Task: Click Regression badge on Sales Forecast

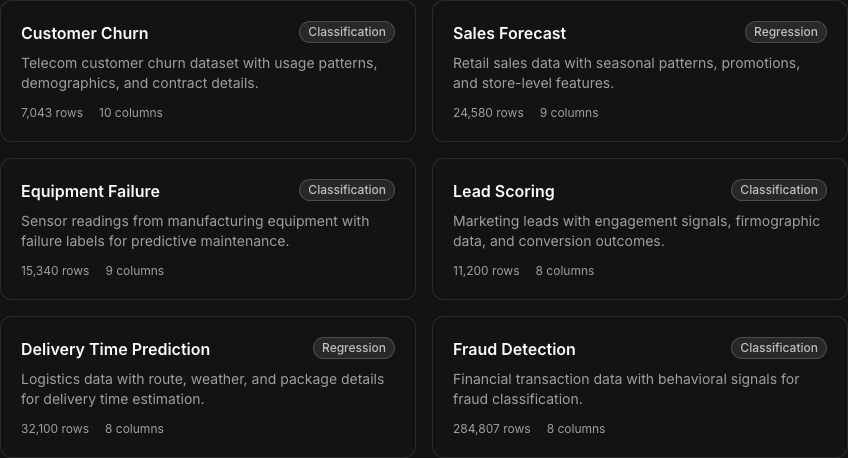Action: click(785, 32)
